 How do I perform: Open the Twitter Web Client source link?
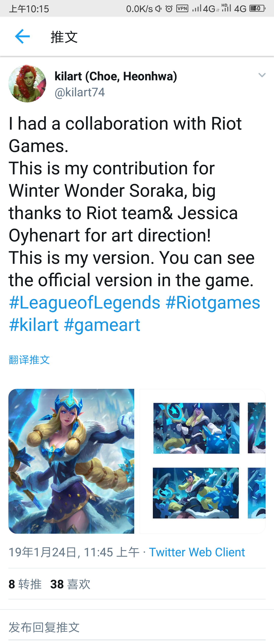click(x=197, y=552)
